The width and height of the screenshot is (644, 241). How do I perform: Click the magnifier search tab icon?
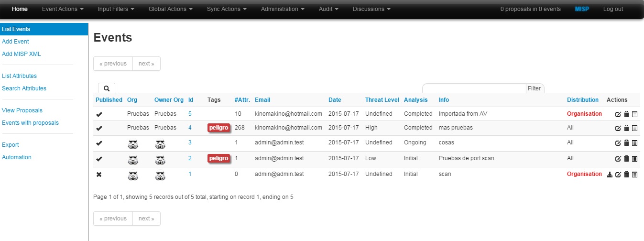coord(106,88)
